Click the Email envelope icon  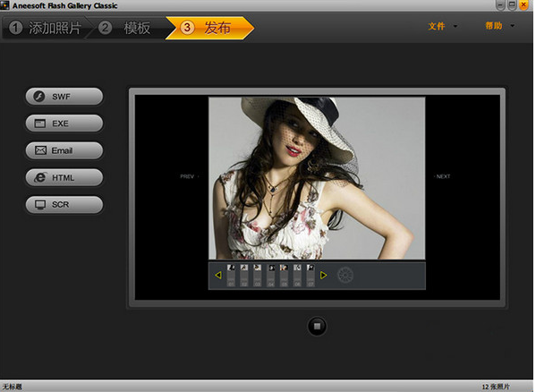[x=40, y=150]
